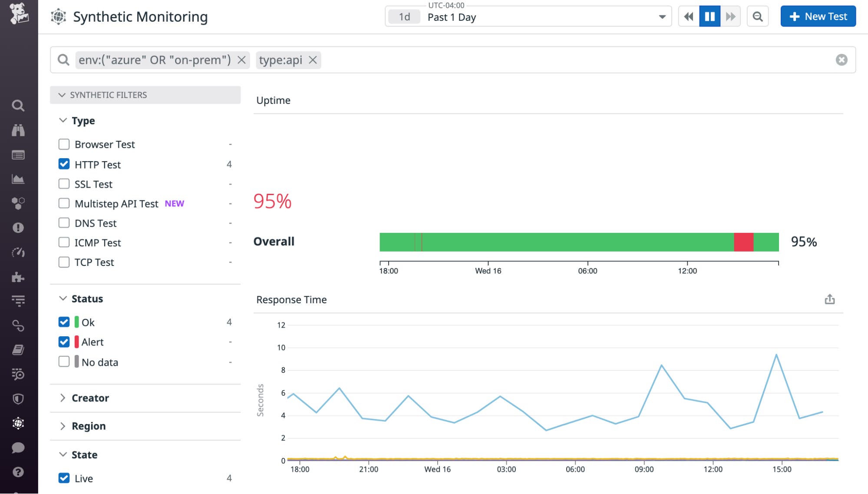Clear all search filters with X circle
868x494 pixels.
point(841,60)
